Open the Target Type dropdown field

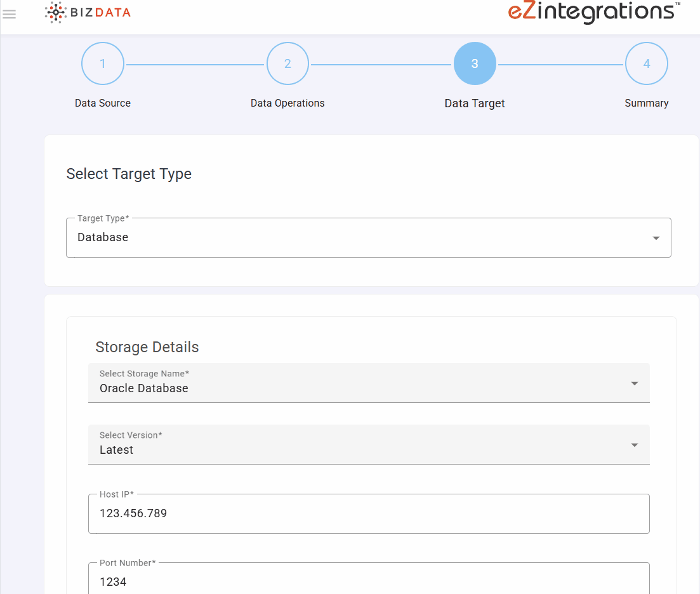click(x=355, y=238)
